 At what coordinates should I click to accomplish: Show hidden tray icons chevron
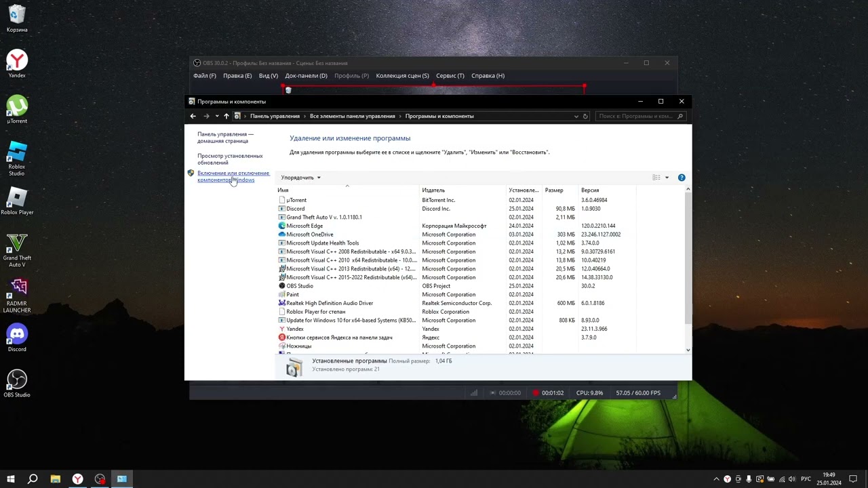[x=716, y=479]
